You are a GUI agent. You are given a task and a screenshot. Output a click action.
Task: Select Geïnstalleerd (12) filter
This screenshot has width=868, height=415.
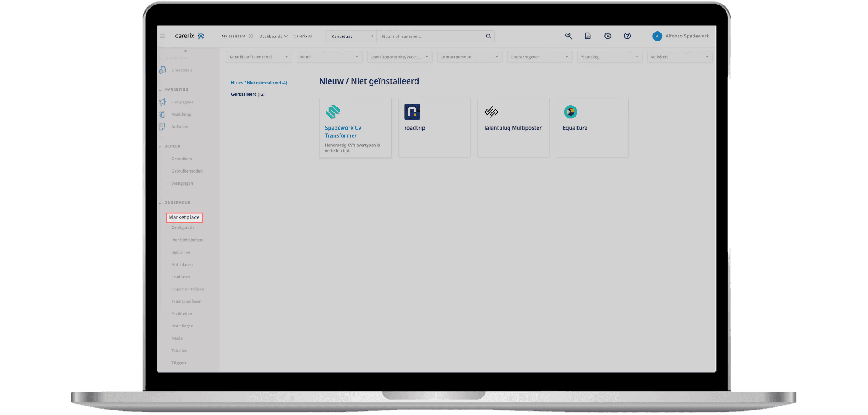pos(248,94)
